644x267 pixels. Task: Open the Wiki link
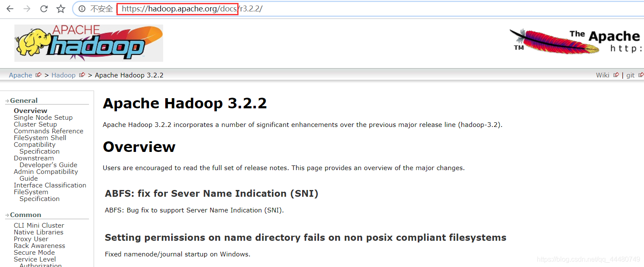pyautogui.click(x=602, y=75)
